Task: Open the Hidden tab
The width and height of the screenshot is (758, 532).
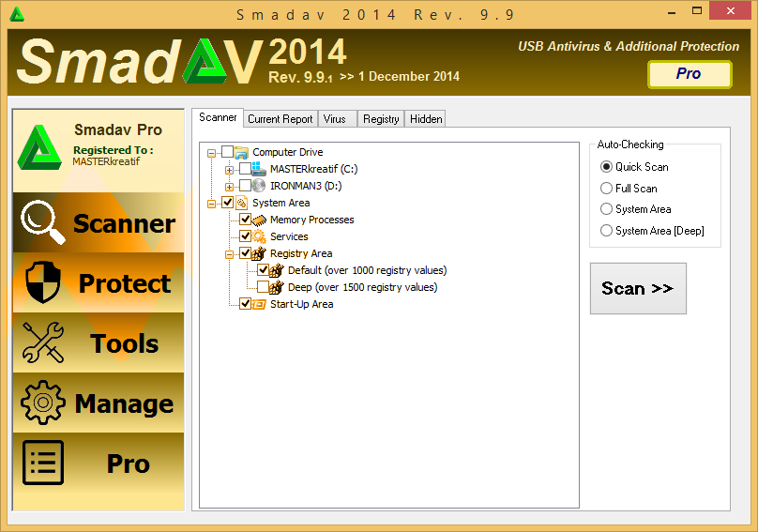Action: [426, 119]
